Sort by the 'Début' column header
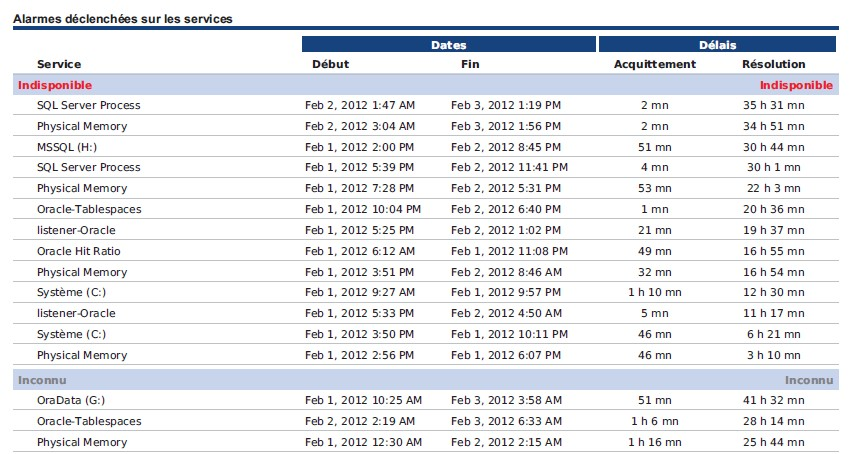Viewport: 851px width, 454px height. 331,64
